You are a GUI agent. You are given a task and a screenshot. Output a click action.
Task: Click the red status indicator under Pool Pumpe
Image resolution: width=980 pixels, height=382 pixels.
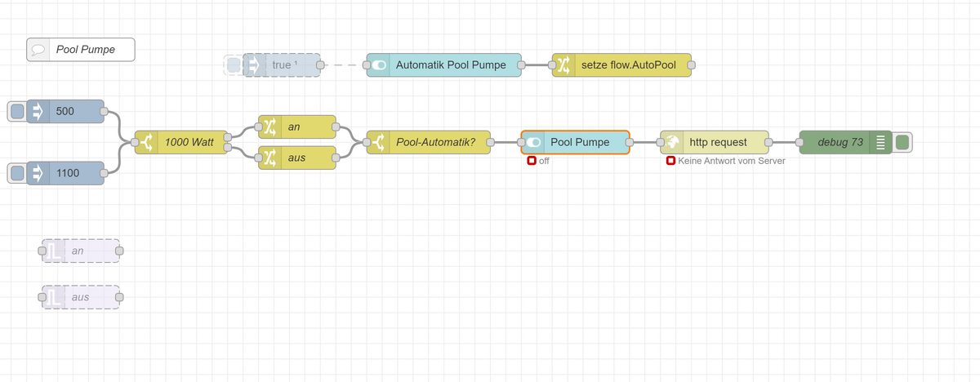532,162
